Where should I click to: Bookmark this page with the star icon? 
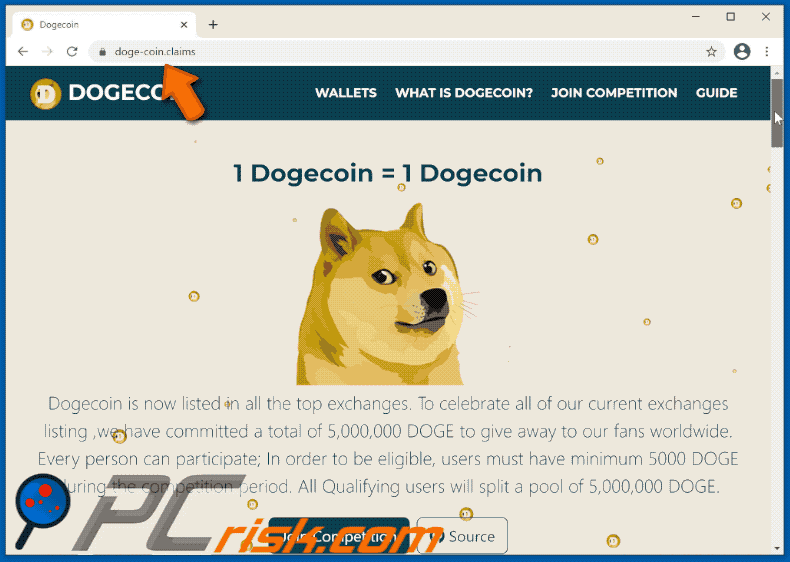(711, 51)
